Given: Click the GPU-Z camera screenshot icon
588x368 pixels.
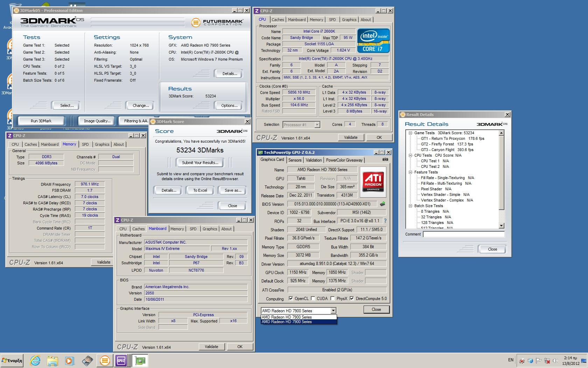Looking at the screenshot, I should (x=385, y=159).
